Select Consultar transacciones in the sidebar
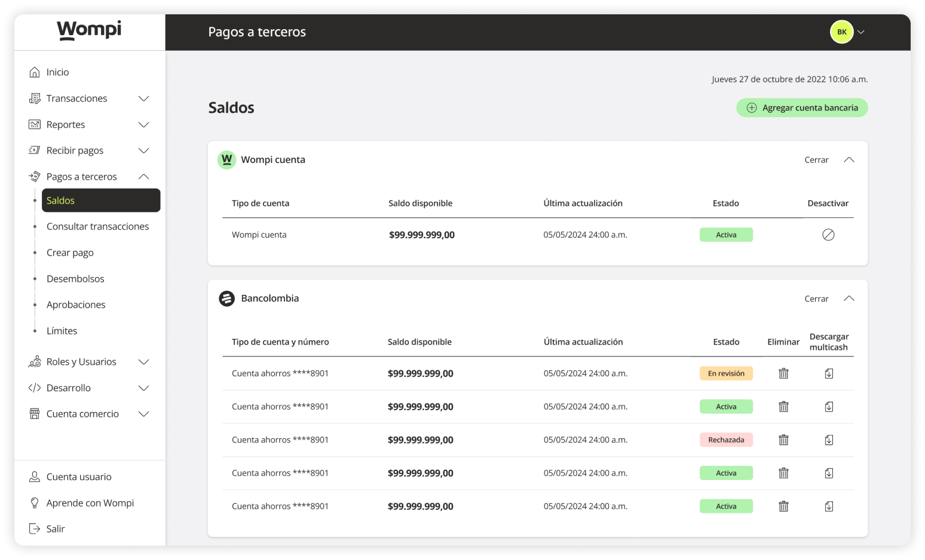Viewport: 925px width, 560px height. click(97, 226)
